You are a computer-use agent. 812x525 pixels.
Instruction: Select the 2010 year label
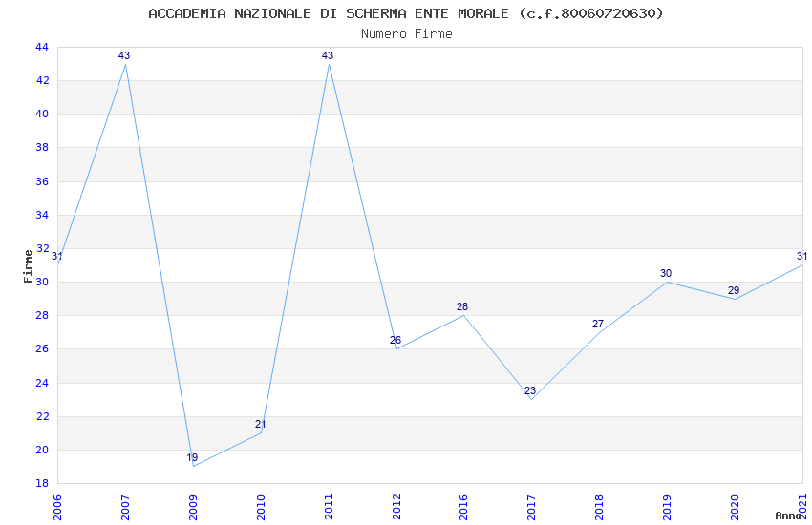(x=261, y=508)
